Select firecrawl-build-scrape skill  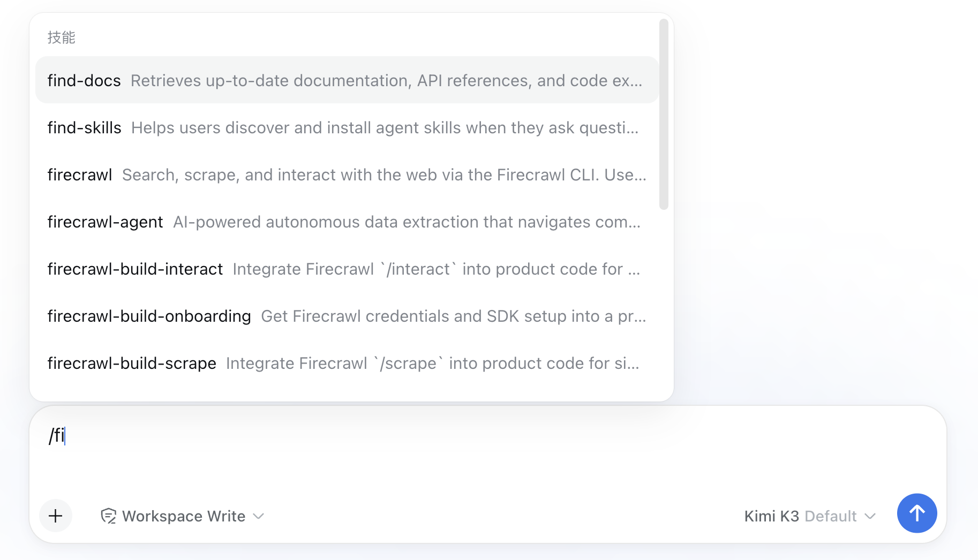[x=347, y=363]
